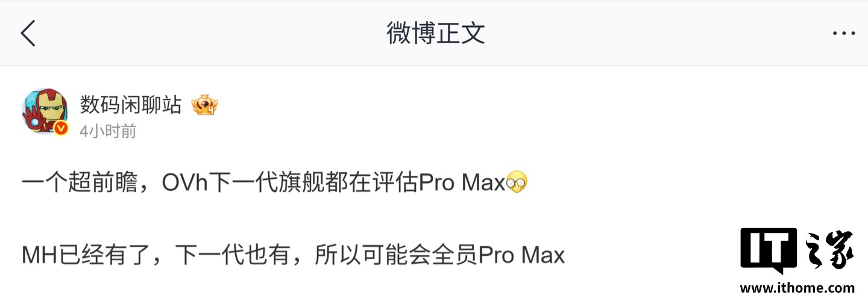Open the www.ithome.com watermark link

coord(797,288)
